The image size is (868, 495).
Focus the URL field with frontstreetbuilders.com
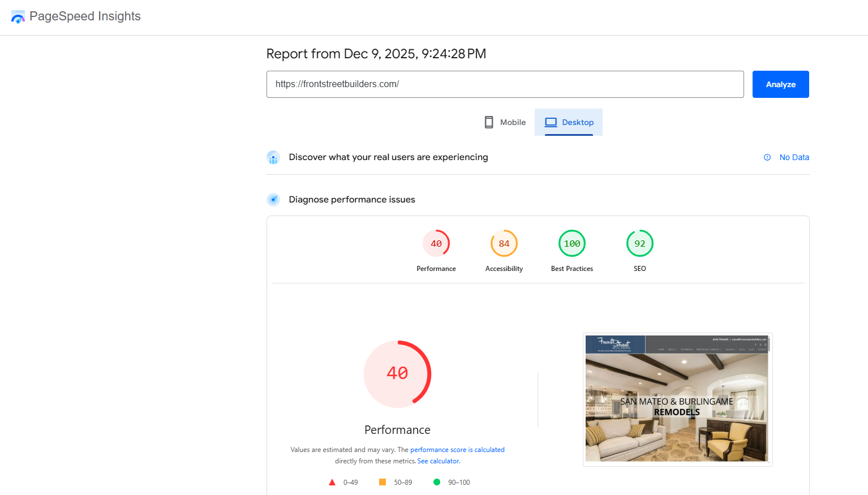click(505, 84)
